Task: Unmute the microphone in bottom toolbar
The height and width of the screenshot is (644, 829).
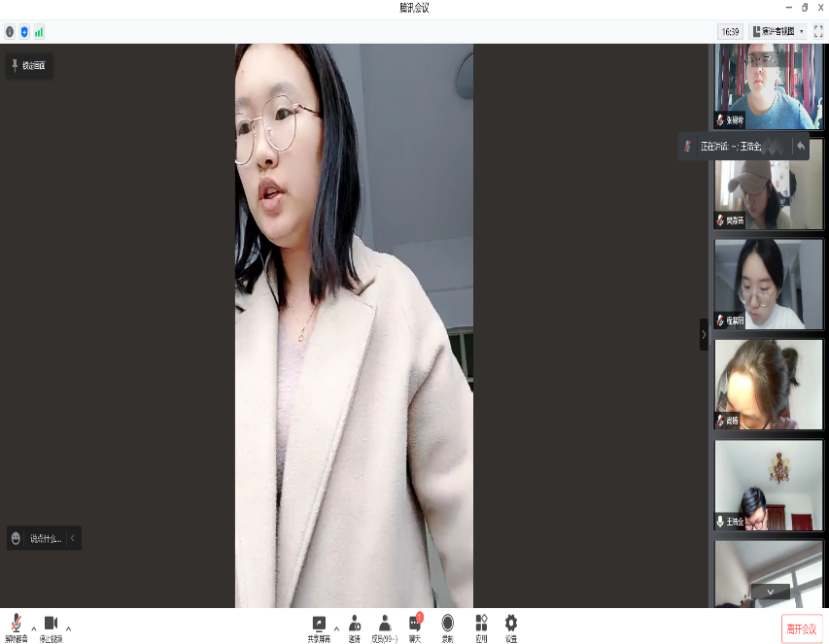Action: click(x=16, y=624)
